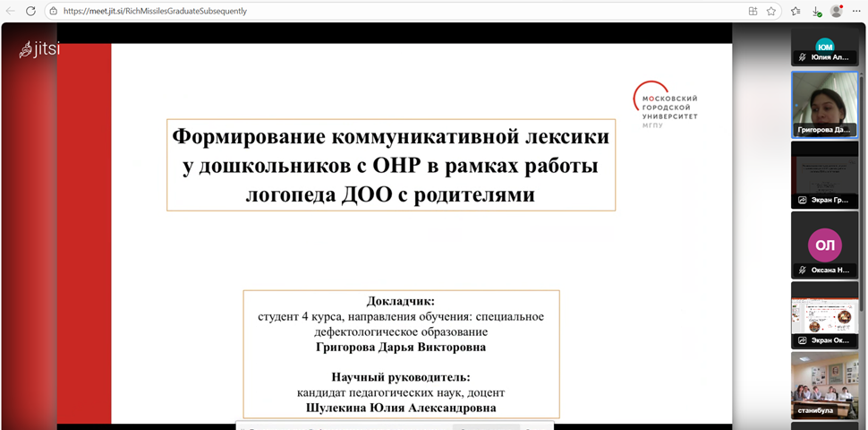The image size is (868, 430).
Task: Open the browser Favorites list
Action: [796, 11]
